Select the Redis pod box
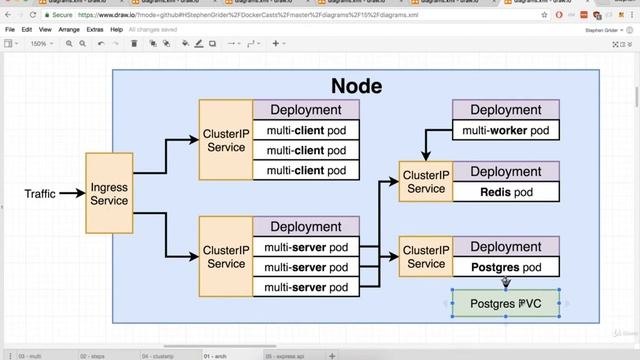Image resolution: width=640 pixels, height=360 pixels. pyautogui.click(x=506, y=192)
